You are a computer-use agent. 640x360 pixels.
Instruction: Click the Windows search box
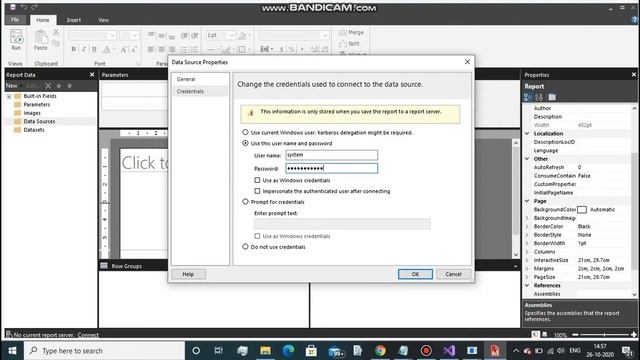[105, 351]
